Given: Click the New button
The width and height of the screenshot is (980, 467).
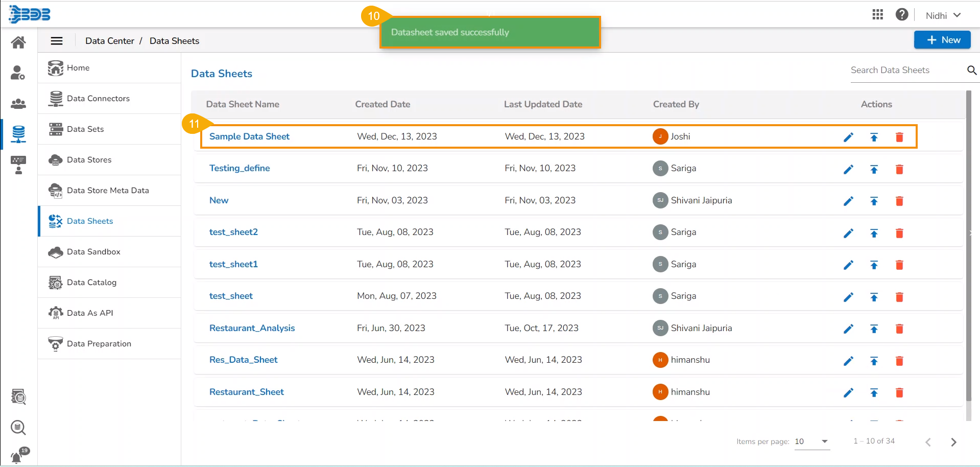Looking at the screenshot, I should [x=942, y=40].
